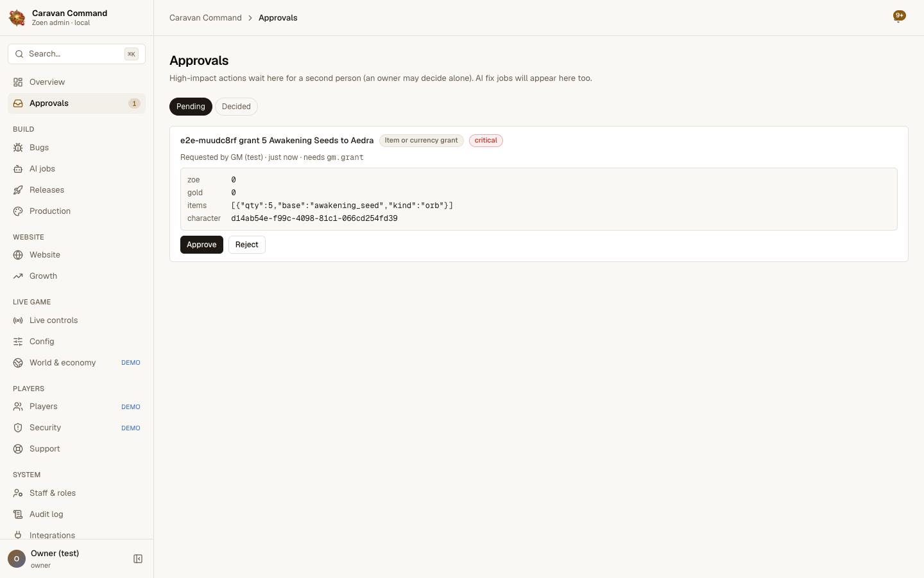The height and width of the screenshot is (578, 924).
Task: Switch to the Decided tab
Action: click(x=236, y=107)
